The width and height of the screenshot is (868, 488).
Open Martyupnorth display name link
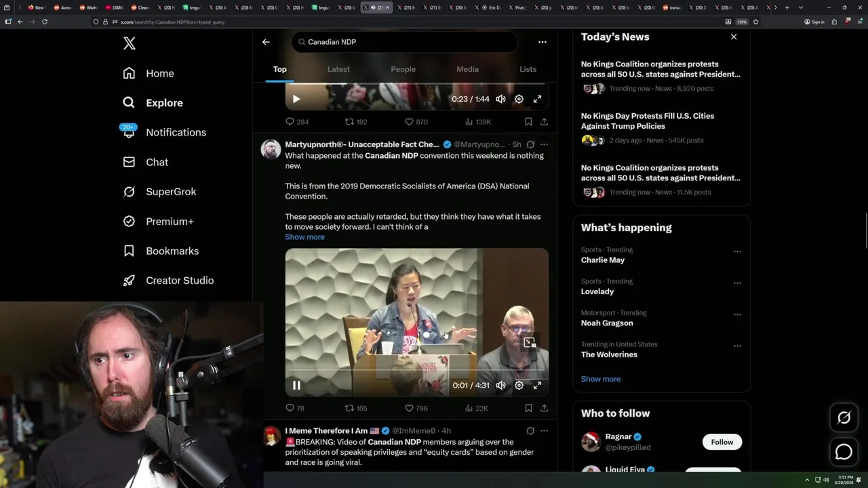362,144
